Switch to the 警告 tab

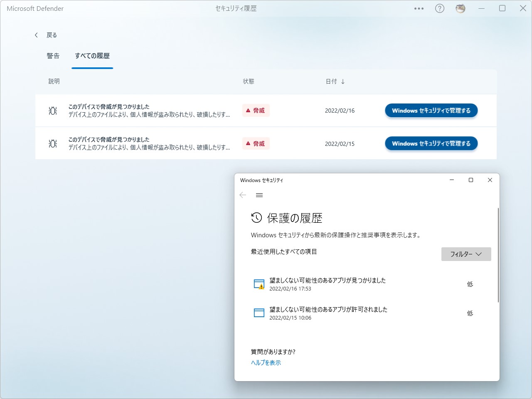pos(53,56)
